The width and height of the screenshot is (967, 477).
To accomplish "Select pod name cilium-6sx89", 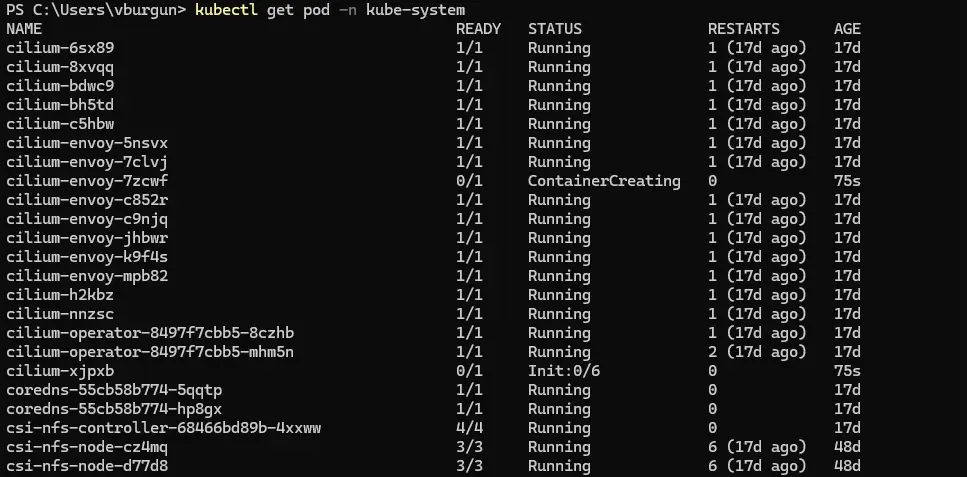I will (x=60, y=48).
